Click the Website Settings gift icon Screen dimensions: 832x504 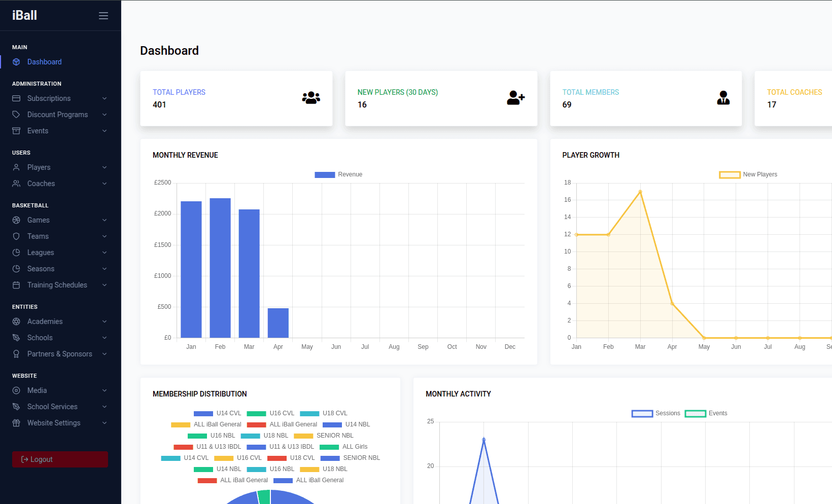16,423
